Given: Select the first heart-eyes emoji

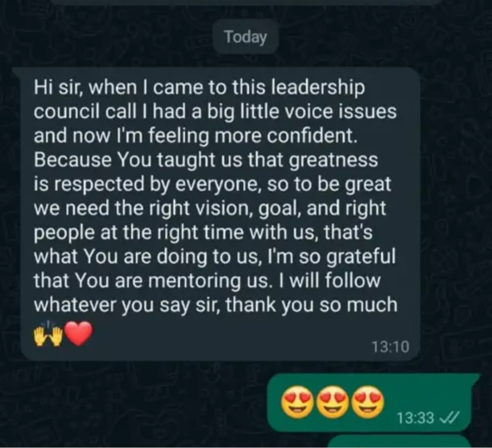Looking at the screenshot, I should pyautogui.click(x=297, y=402).
